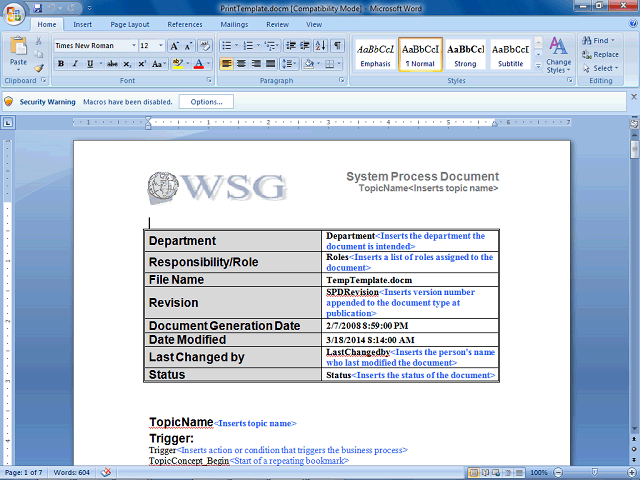This screenshot has height=480, width=640.
Task: Click the ruler tab selector
Action: pyautogui.click(x=8, y=122)
